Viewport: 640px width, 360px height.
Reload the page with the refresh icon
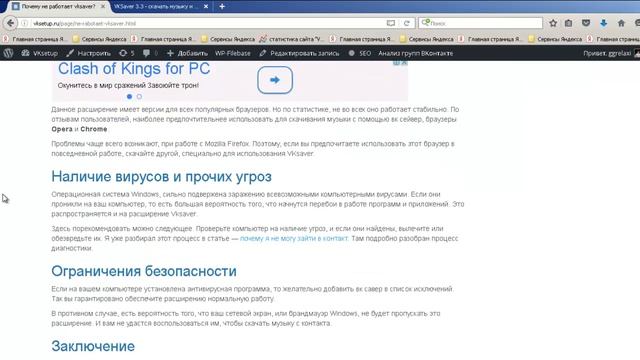407,23
